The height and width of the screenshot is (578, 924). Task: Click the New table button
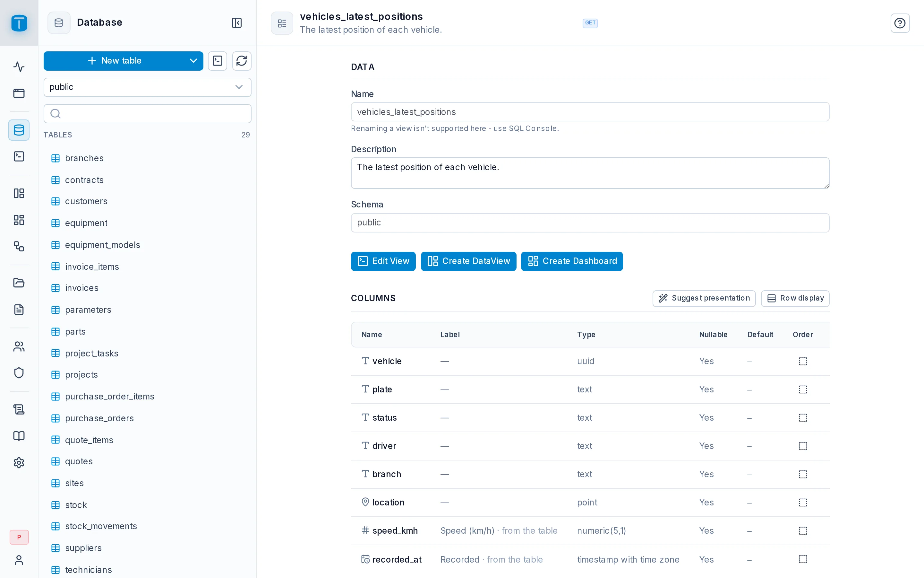click(x=115, y=61)
